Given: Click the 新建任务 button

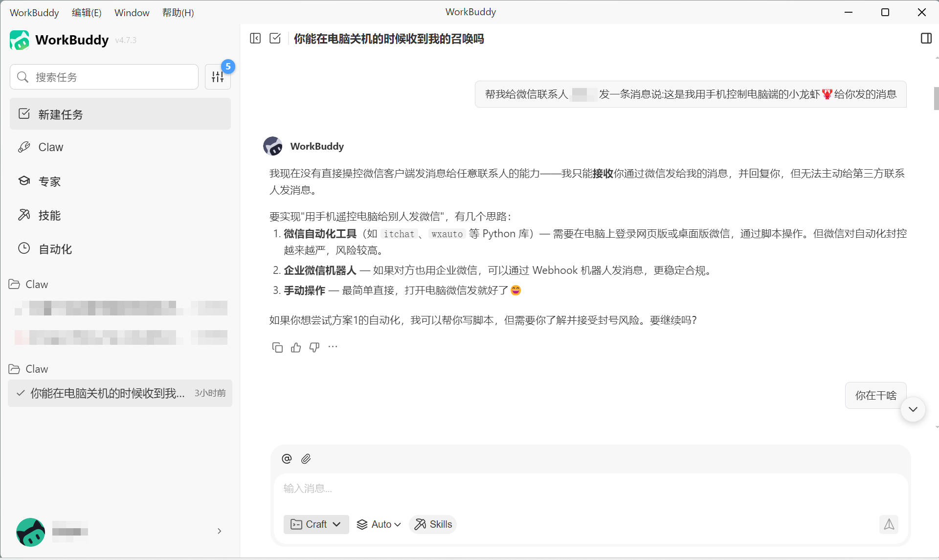Looking at the screenshot, I should [120, 114].
